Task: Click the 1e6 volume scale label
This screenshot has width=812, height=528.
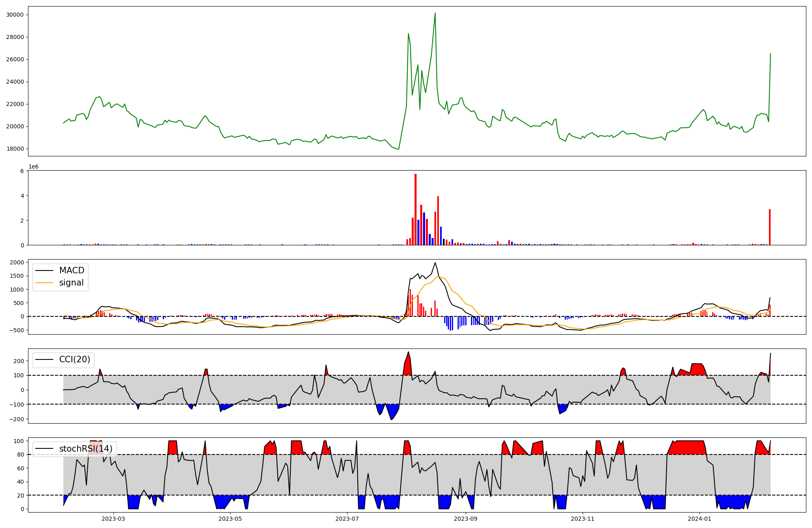Action: pyautogui.click(x=33, y=167)
